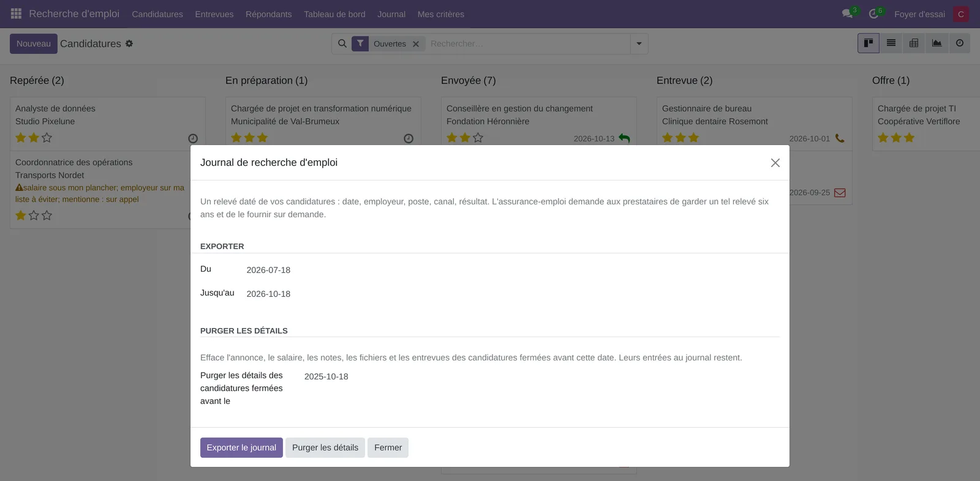
Task: Open the Journal menu
Action: coord(391,14)
